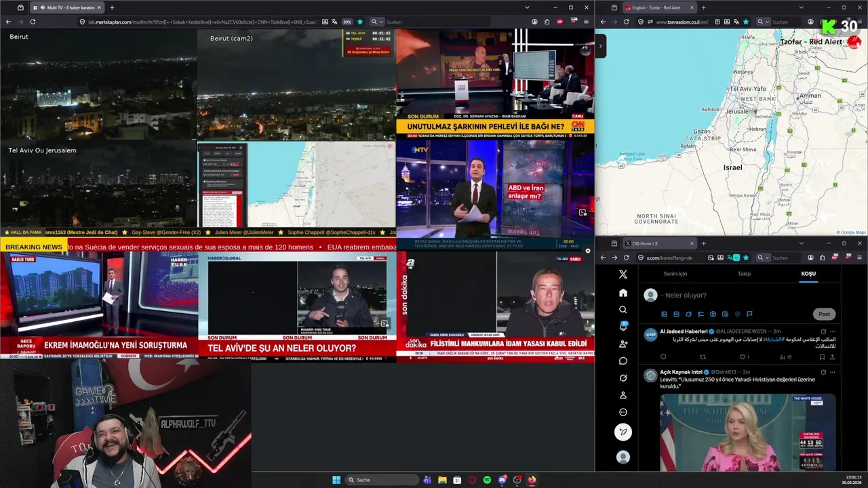Open X Home icon in sidebar
Screen dimensions: 868x488
[x=623, y=293]
